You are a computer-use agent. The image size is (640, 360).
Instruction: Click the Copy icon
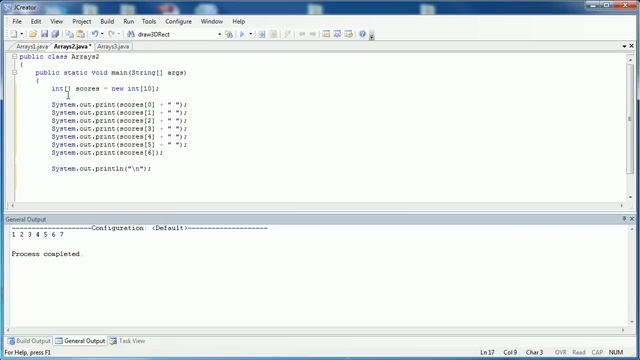[x=69, y=34]
